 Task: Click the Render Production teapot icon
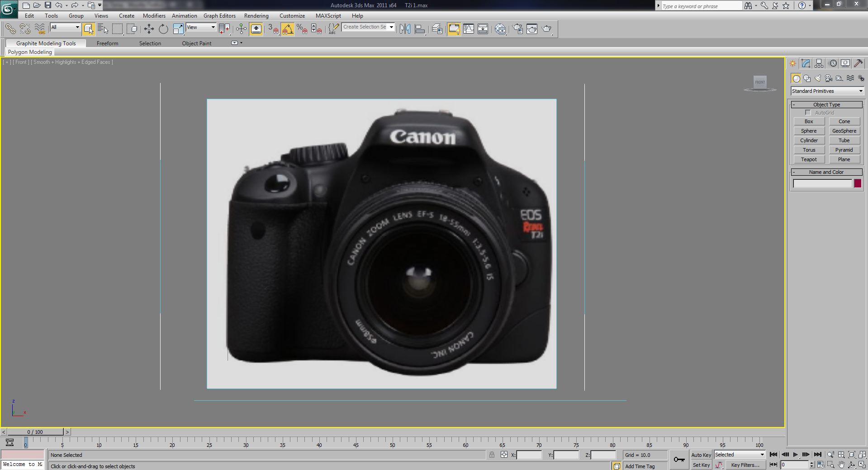(547, 29)
